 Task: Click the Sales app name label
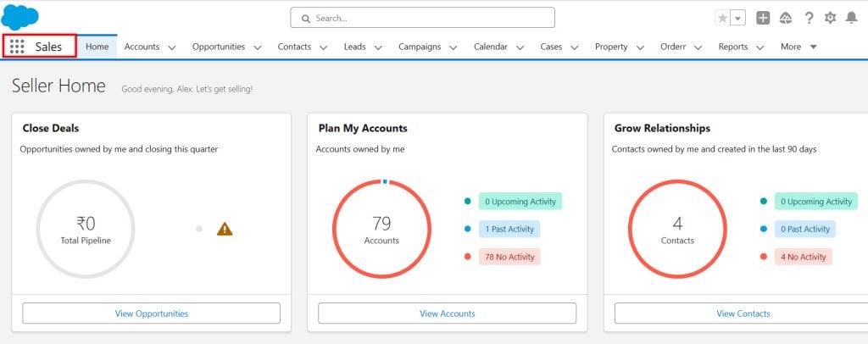[x=48, y=47]
